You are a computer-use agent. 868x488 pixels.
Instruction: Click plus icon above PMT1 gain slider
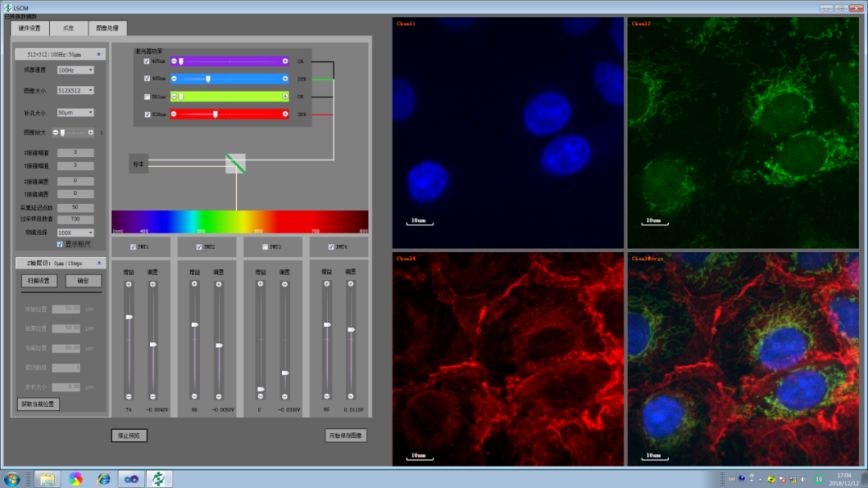click(128, 284)
